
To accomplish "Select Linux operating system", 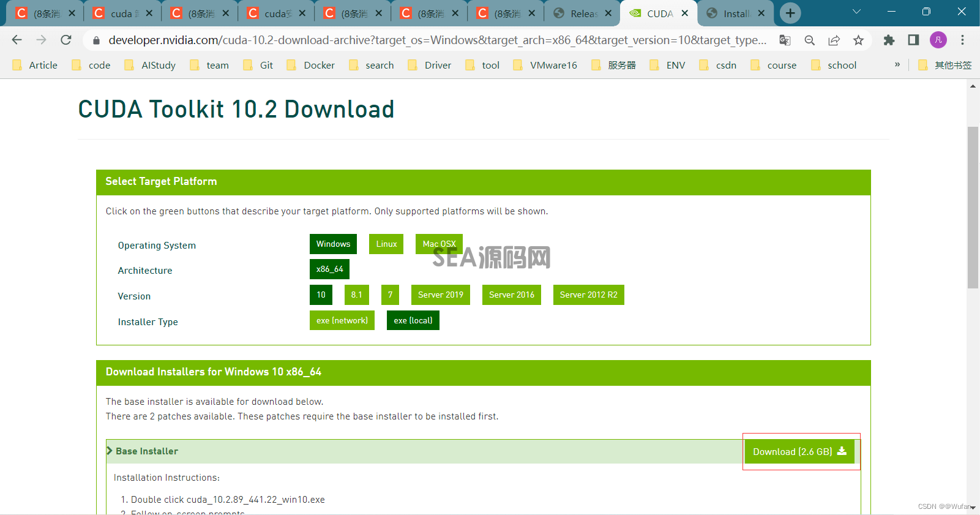I will coord(386,244).
